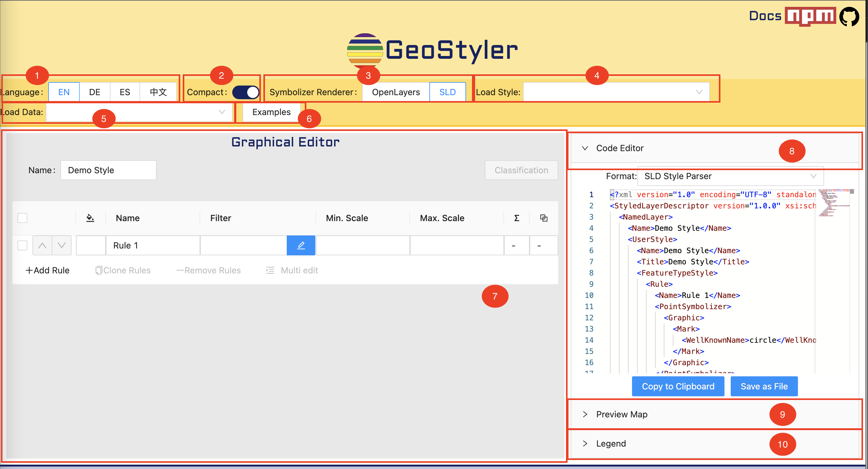Click Rule 1 Max. Scale field
Viewport: 868px width, 469px height.
tap(457, 245)
